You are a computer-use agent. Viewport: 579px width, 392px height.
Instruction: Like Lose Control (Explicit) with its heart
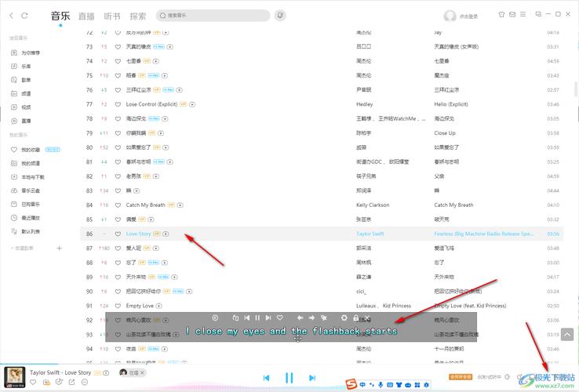click(x=118, y=104)
